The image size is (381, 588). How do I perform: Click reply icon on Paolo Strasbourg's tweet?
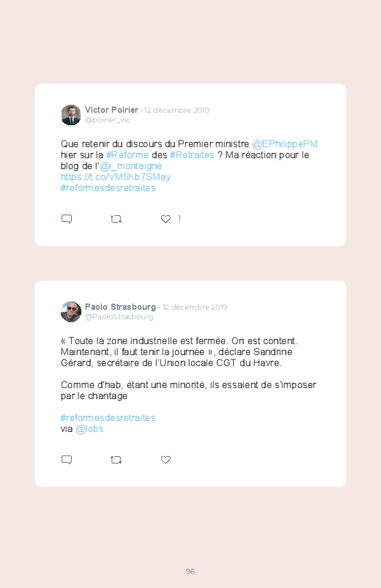point(67,460)
